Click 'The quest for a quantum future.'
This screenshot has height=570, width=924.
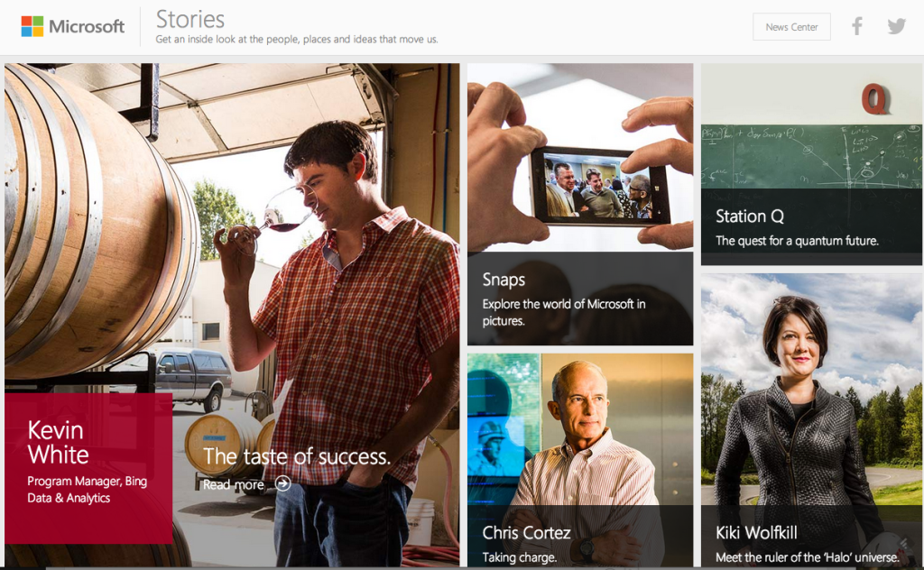pos(797,241)
